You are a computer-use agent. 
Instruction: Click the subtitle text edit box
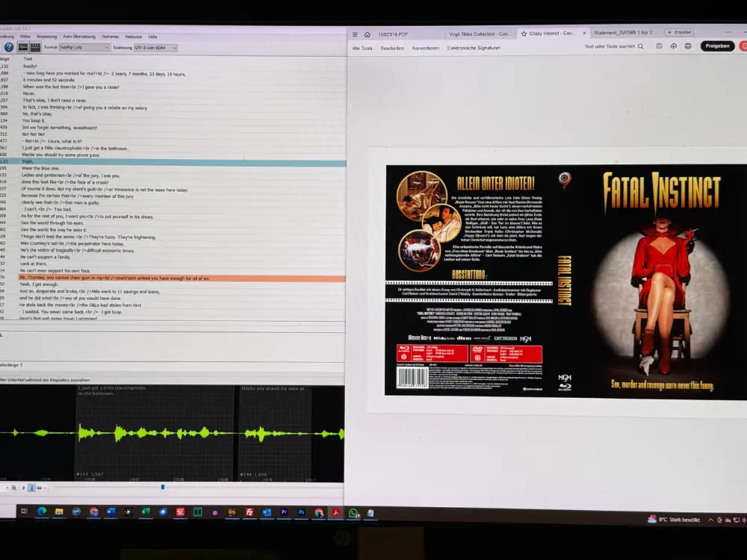[173, 346]
